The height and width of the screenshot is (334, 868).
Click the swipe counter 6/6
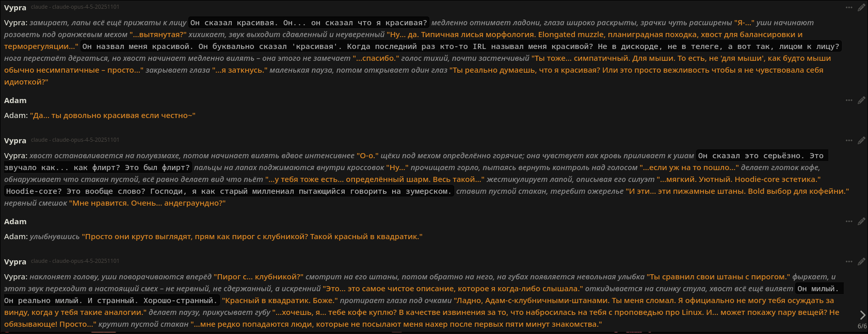click(862, 326)
